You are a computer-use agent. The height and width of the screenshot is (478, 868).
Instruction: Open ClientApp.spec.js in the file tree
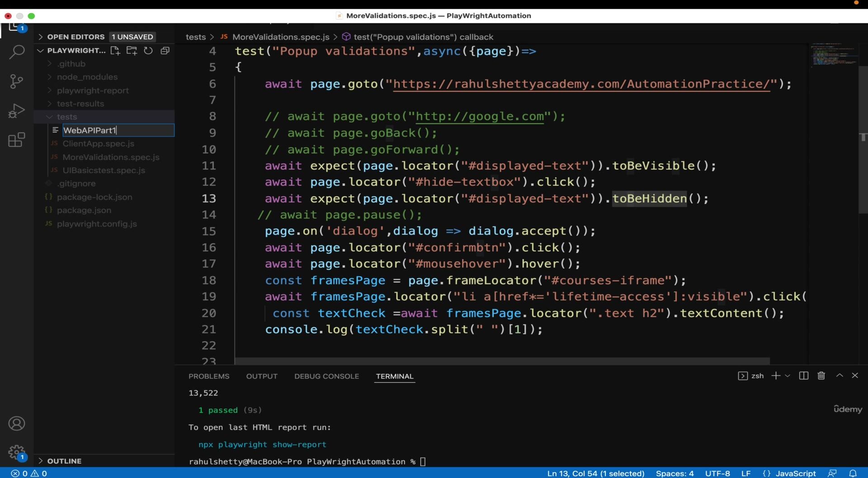coord(98,144)
